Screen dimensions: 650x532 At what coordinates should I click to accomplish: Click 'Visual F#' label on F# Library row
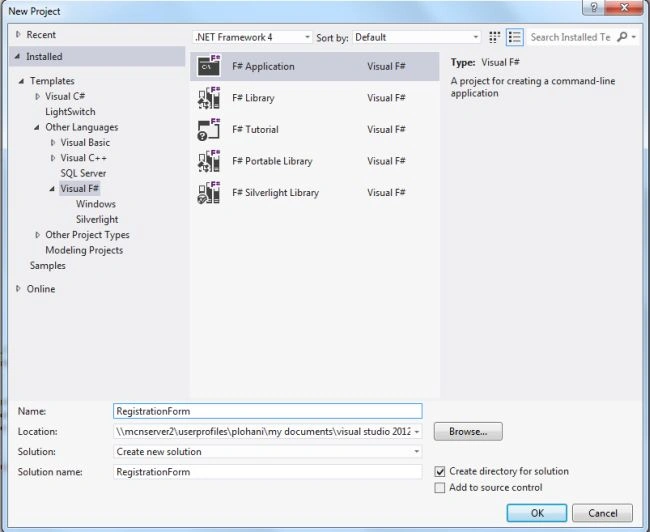386,98
